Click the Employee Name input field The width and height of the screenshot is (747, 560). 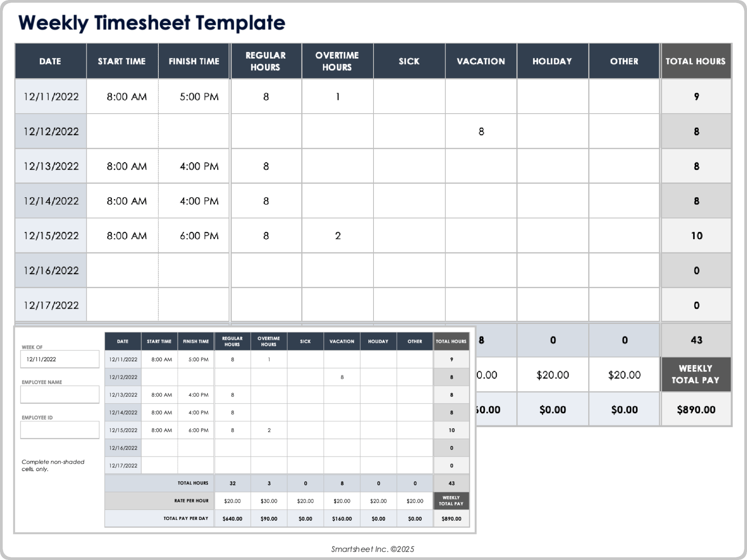[x=60, y=394]
